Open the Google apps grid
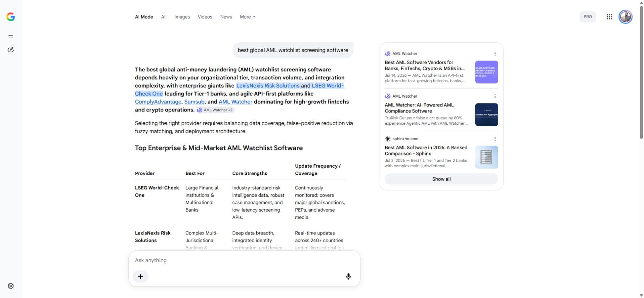Image resolution: width=644 pixels, height=298 pixels. click(x=609, y=17)
